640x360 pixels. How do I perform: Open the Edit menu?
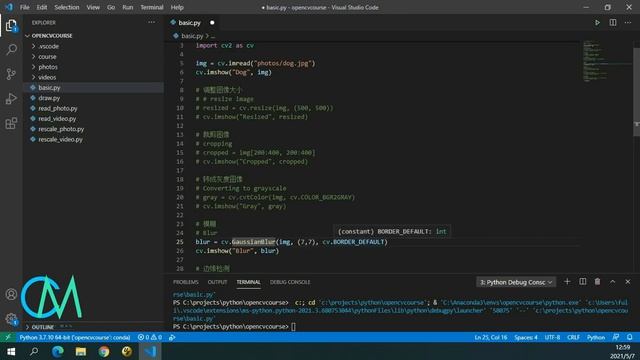[x=42, y=7]
